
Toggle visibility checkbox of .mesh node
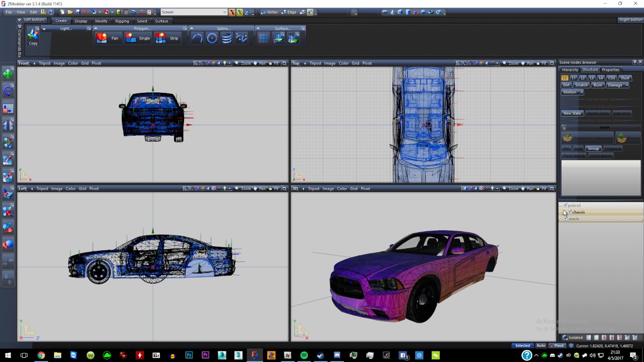pyautogui.click(x=566, y=219)
